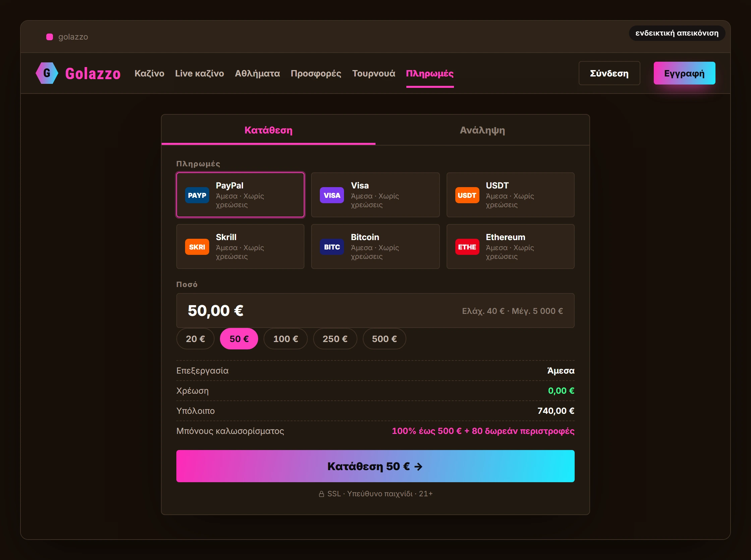The height and width of the screenshot is (560, 751).
Task: Click the 50,00 € amount input field
Action: (x=375, y=311)
